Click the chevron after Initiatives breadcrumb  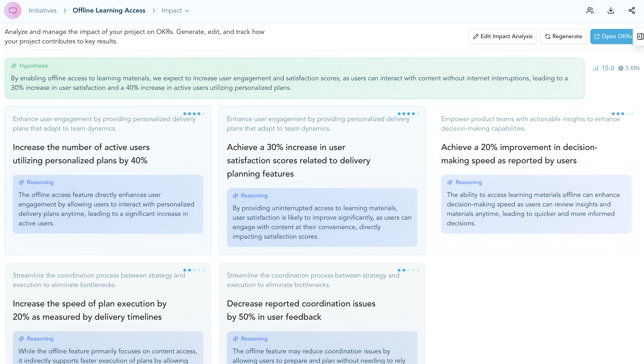[65, 10]
